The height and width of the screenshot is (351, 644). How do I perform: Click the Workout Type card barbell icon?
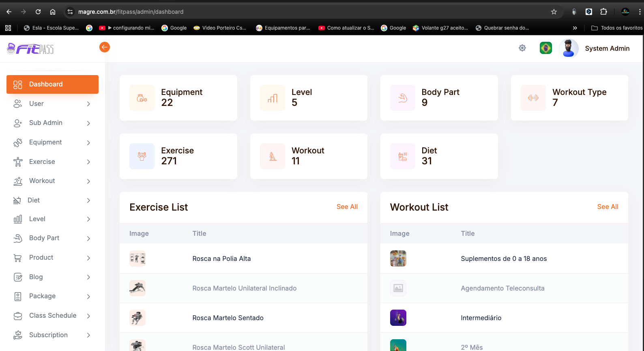(533, 98)
